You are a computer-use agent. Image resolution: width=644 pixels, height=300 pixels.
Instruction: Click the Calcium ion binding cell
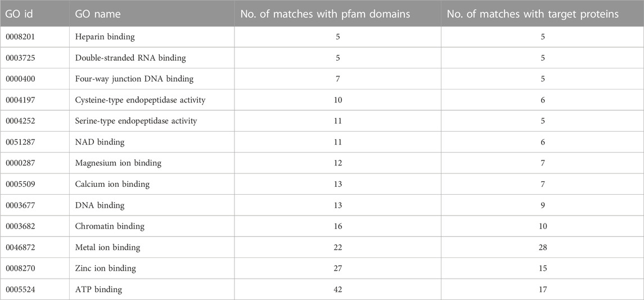click(152, 184)
